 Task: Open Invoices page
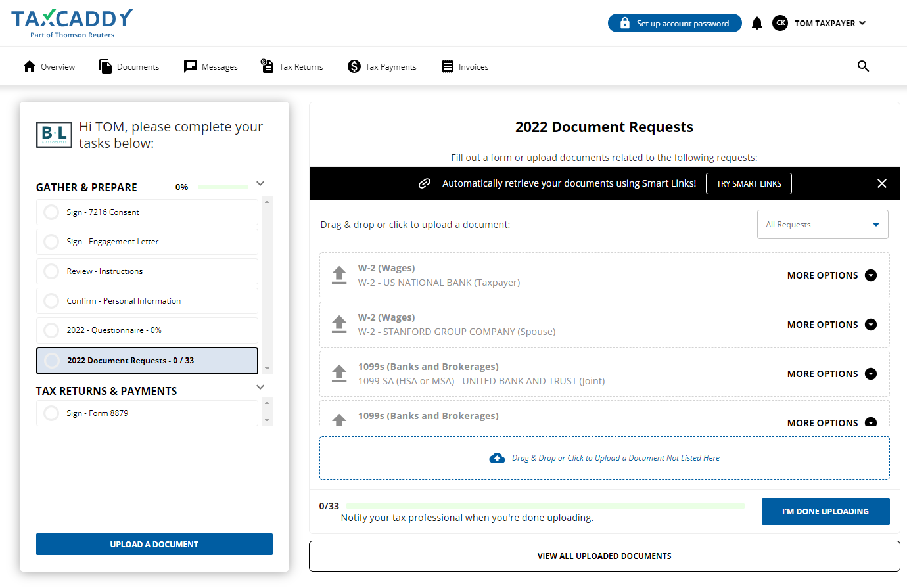(465, 66)
